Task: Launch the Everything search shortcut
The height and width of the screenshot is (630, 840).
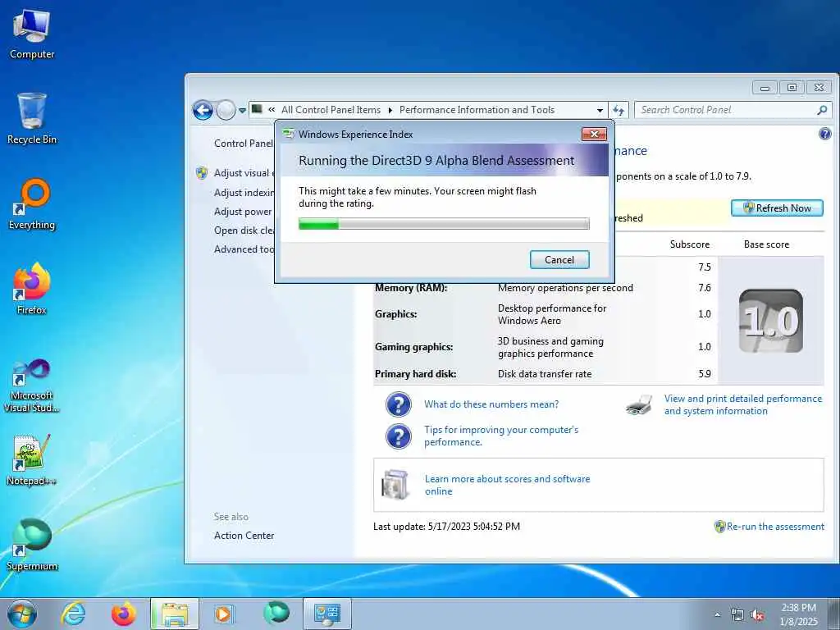Action: pos(32,204)
